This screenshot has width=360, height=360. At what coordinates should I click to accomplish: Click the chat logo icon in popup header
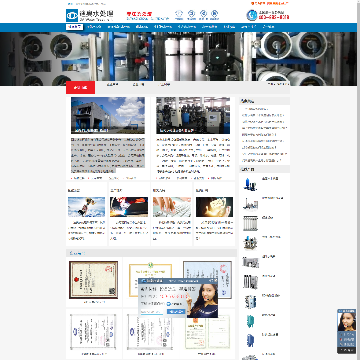point(143,281)
